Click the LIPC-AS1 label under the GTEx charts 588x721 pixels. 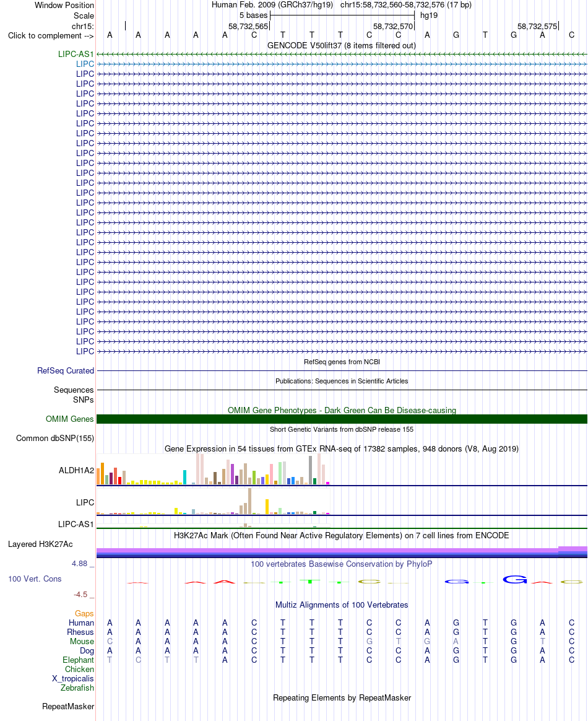click(x=76, y=524)
